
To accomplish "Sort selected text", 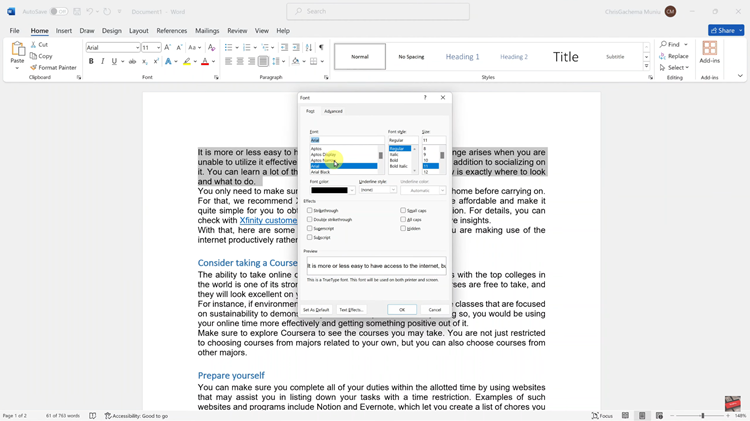I will [x=309, y=47].
